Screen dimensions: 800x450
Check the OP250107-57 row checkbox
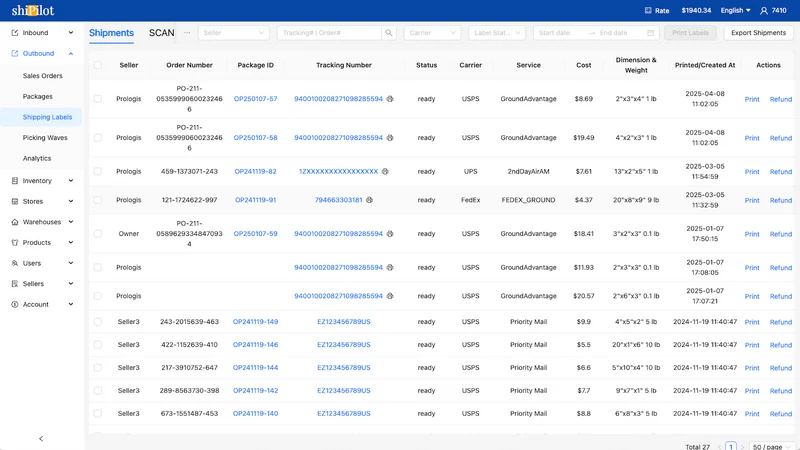97,99
